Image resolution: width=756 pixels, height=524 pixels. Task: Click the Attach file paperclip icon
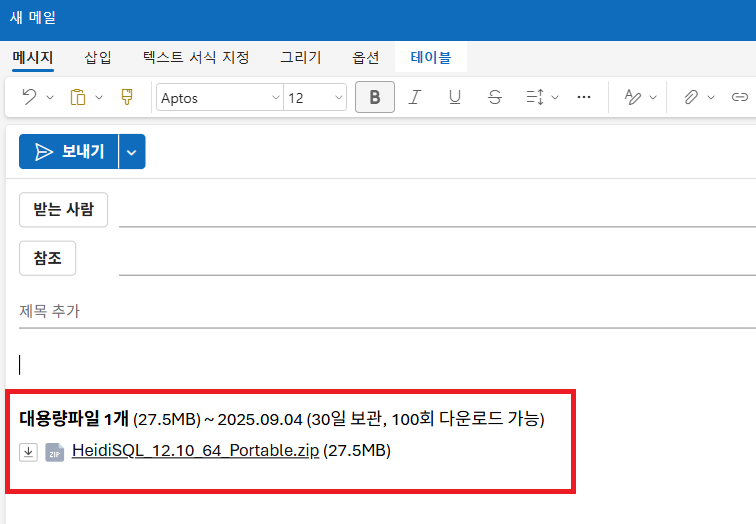coord(691,97)
